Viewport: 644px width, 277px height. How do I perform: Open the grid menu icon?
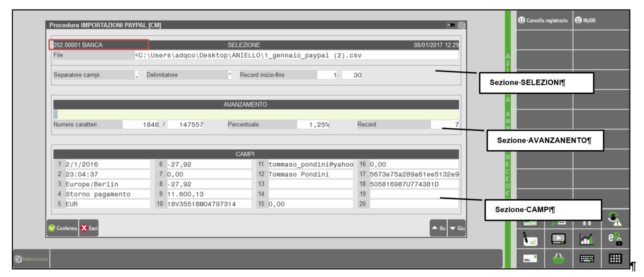[615, 259]
